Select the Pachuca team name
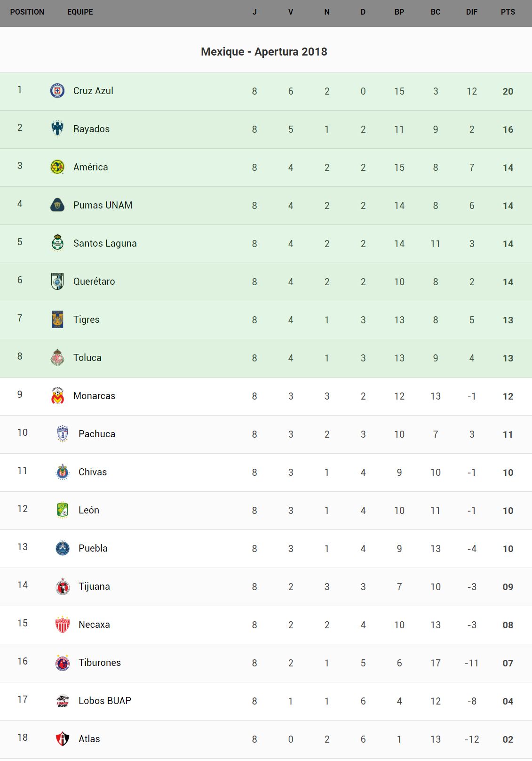Viewport: 532px width, 761px height. pyautogui.click(x=97, y=434)
